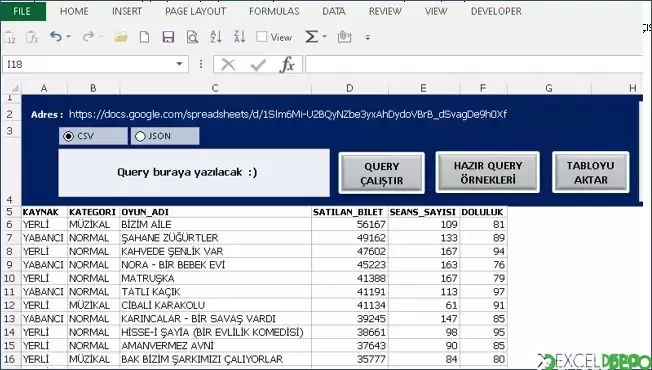Click the cell ŞAHANE ZÜĞÜRTLER
This screenshot has width=652, height=370.
pos(215,238)
